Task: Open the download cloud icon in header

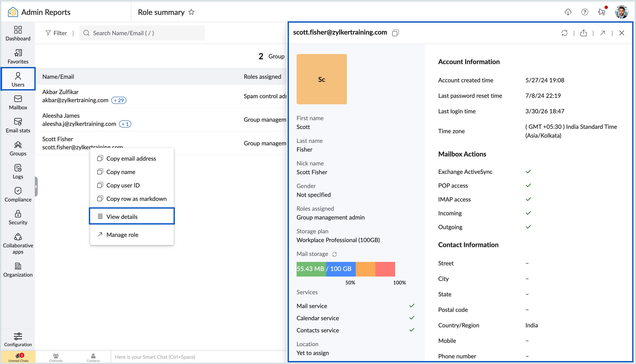Action: [x=568, y=12]
